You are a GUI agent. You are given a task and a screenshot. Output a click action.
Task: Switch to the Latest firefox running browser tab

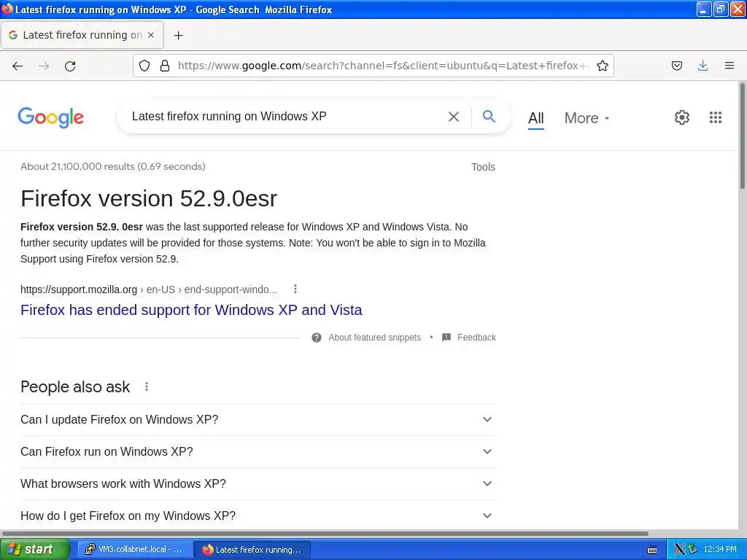82,35
